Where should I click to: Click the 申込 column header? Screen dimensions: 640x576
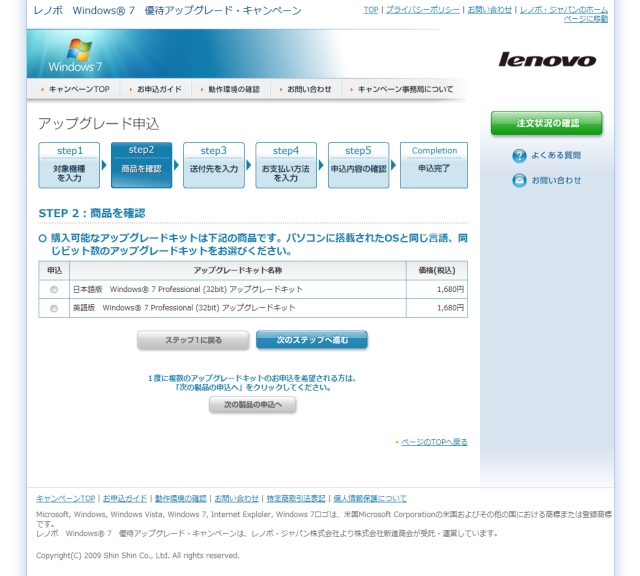54,270
